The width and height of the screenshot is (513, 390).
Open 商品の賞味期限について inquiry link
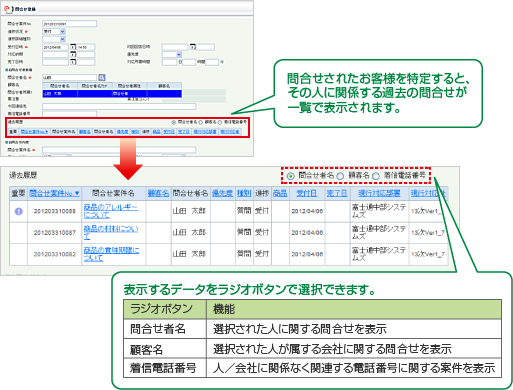click(111, 254)
